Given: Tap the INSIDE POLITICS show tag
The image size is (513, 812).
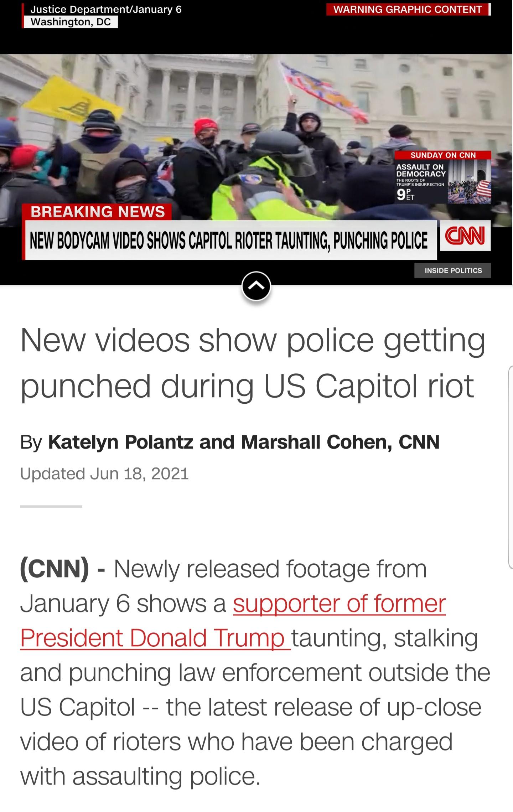Looking at the screenshot, I should [x=453, y=270].
